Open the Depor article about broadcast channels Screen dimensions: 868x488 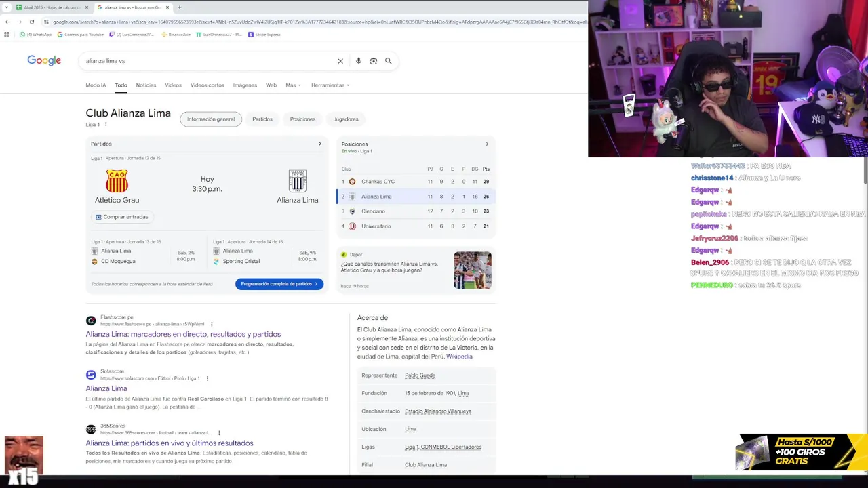pyautogui.click(x=389, y=267)
